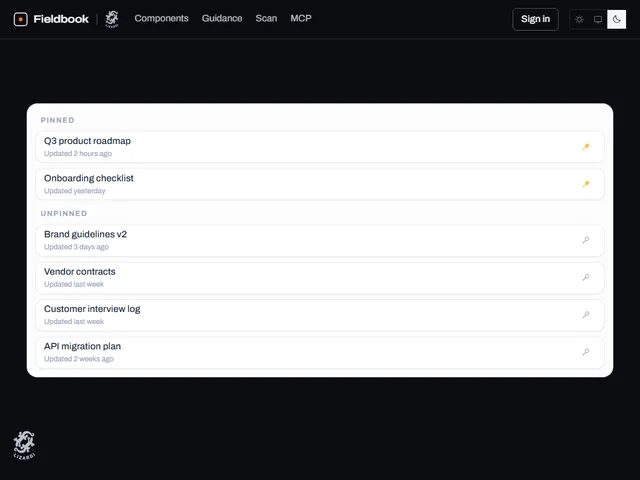Image resolution: width=640 pixels, height=480 pixels.
Task: Pin the Brand guidelines v2 document
Action: coord(586,240)
